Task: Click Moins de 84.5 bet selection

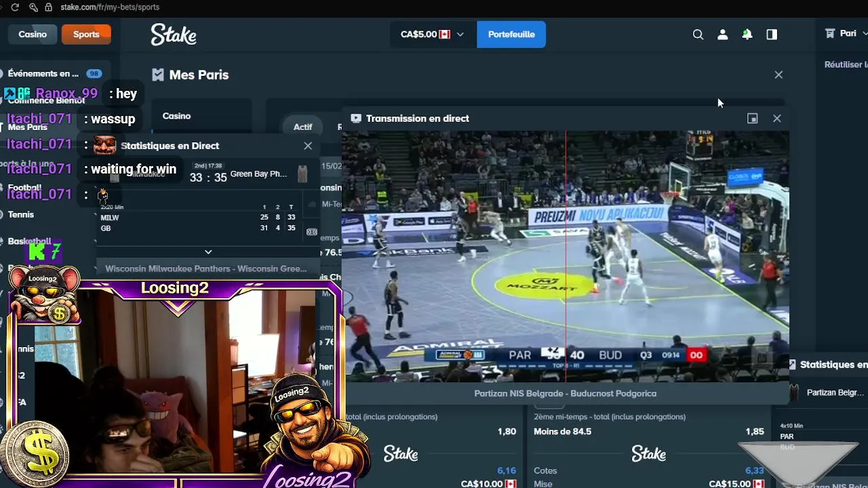Action: 562,431
